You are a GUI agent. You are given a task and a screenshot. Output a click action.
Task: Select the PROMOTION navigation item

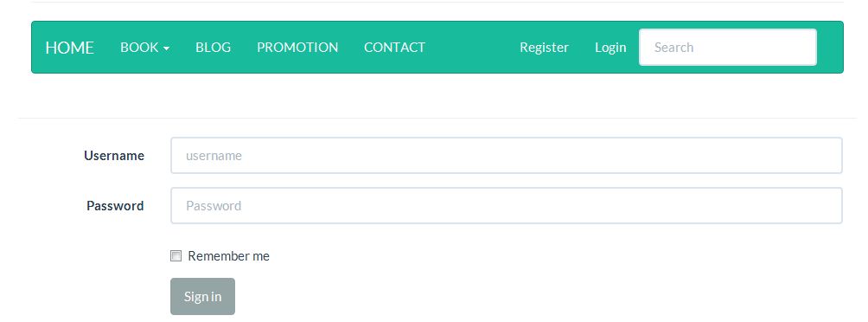point(297,47)
